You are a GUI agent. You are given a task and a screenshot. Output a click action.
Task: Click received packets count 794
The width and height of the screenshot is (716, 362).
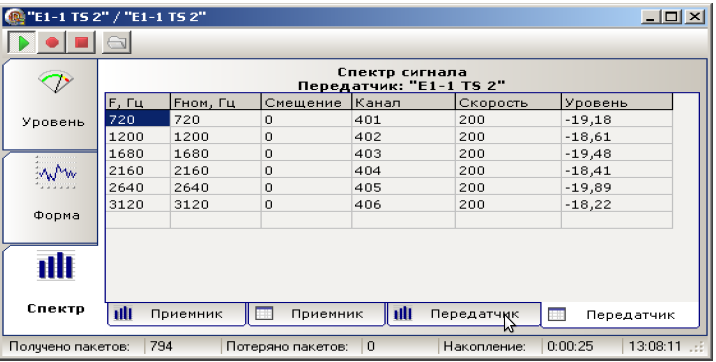(x=161, y=346)
